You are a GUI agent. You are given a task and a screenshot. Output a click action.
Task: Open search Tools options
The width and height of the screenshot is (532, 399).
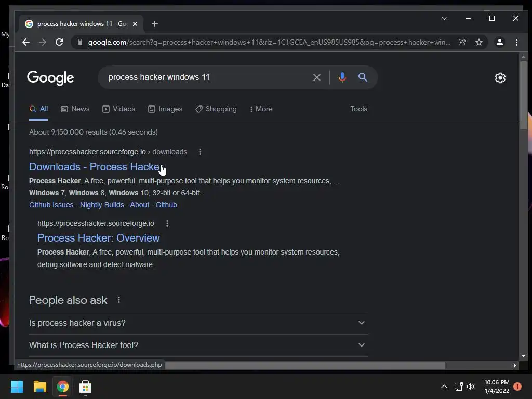click(x=358, y=109)
